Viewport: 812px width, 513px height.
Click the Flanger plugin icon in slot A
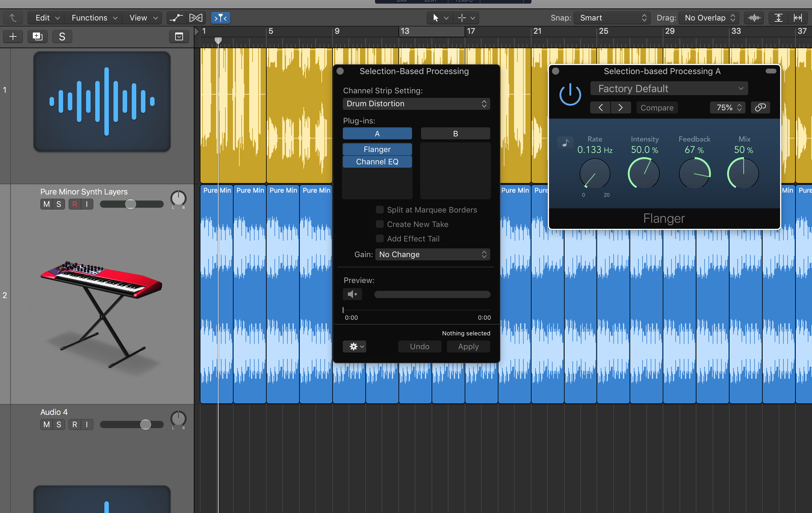377,149
